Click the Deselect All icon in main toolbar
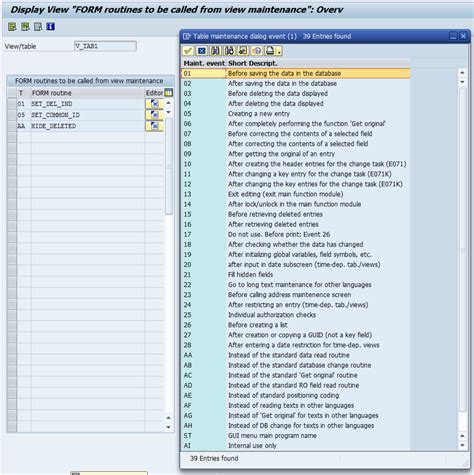Screen dimensions: 474x475 tap(38, 27)
